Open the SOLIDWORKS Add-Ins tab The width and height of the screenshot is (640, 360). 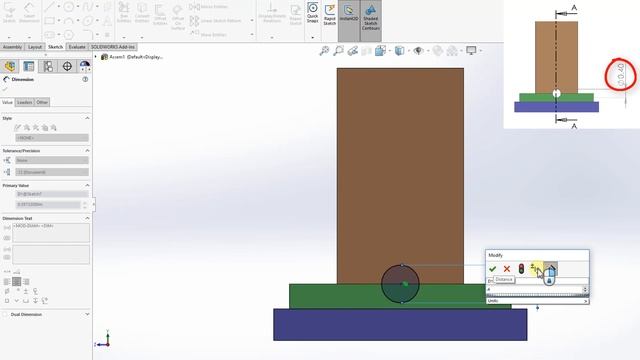(113, 47)
